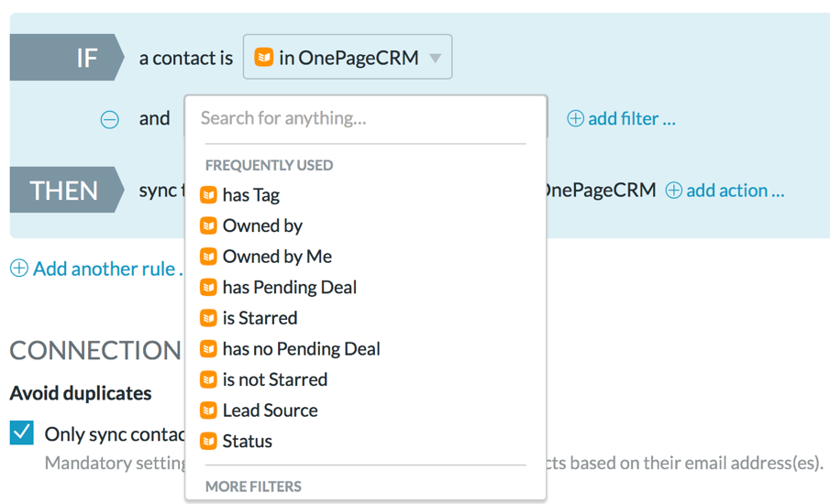This screenshot has height=504, width=830.
Task: Click the add action link
Action: click(x=736, y=191)
